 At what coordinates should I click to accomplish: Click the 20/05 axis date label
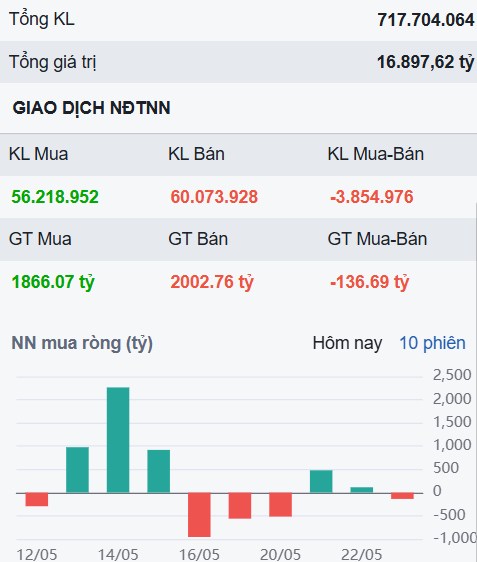(x=280, y=555)
